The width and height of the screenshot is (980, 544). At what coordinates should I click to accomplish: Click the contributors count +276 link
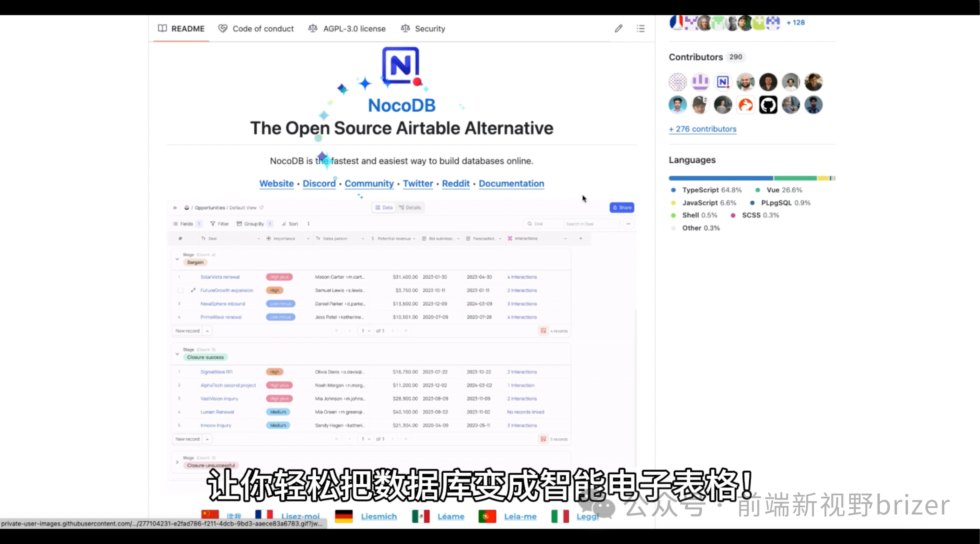click(x=702, y=129)
